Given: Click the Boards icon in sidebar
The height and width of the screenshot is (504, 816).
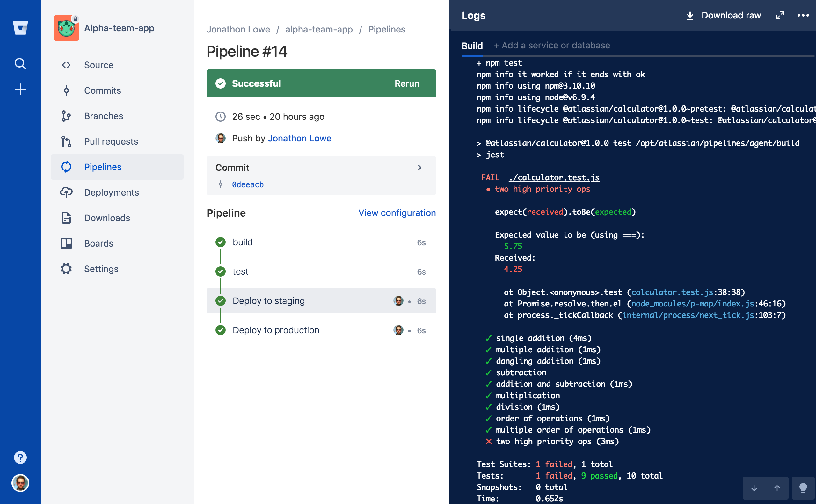Looking at the screenshot, I should [x=66, y=243].
